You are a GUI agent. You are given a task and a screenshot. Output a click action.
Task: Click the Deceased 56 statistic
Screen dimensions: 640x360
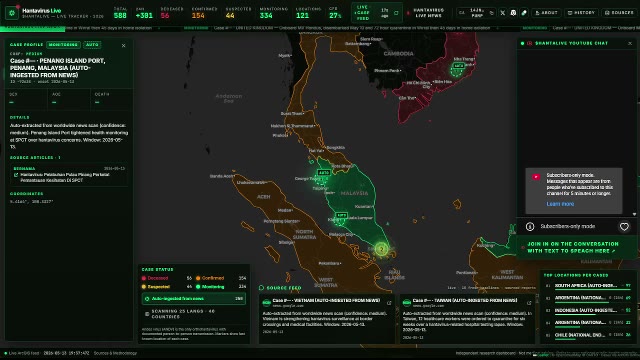tap(171, 13)
